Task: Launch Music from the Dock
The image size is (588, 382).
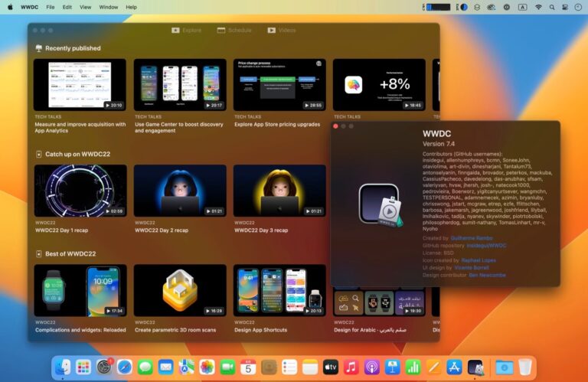Action: coord(351,367)
